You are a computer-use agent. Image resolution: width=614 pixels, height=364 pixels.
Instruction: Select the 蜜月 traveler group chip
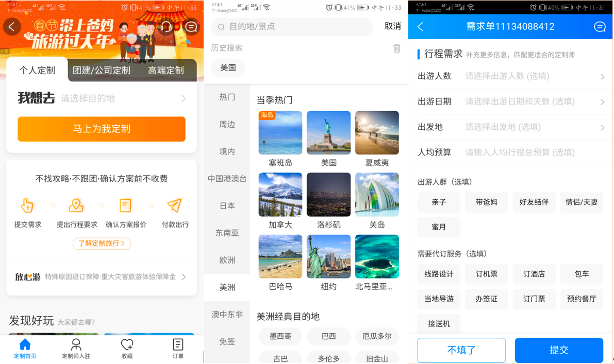(x=439, y=227)
